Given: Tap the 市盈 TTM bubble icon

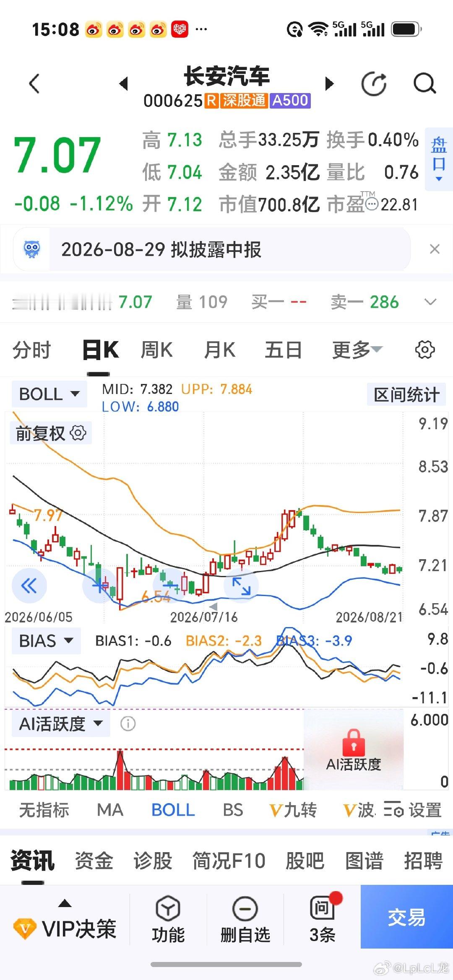Looking at the screenshot, I should click(x=372, y=204).
